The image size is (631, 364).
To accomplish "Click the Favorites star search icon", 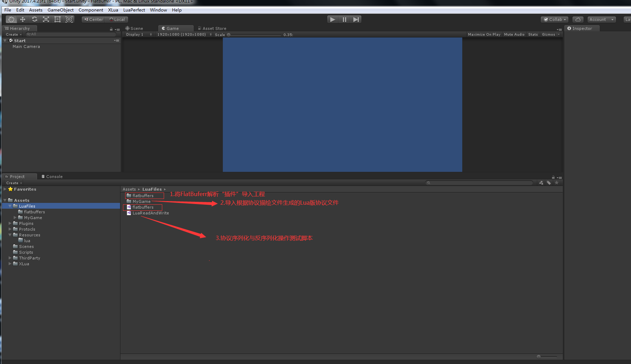I will (556, 183).
